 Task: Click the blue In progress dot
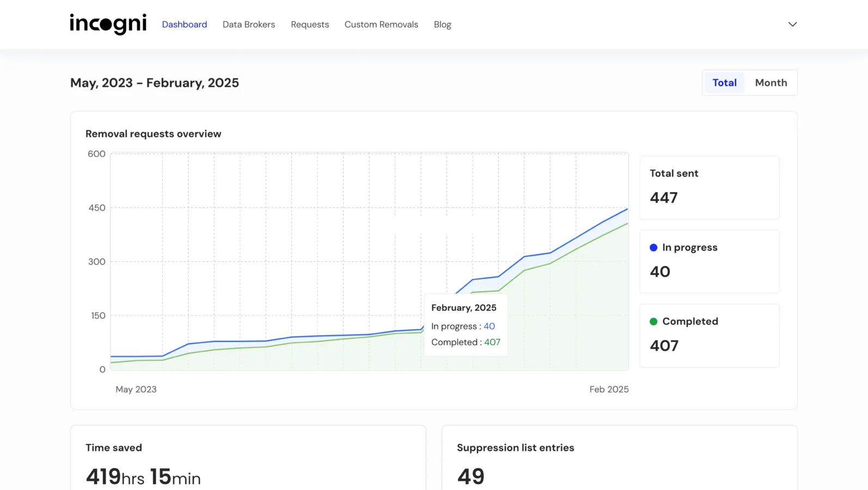(x=653, y=248)
